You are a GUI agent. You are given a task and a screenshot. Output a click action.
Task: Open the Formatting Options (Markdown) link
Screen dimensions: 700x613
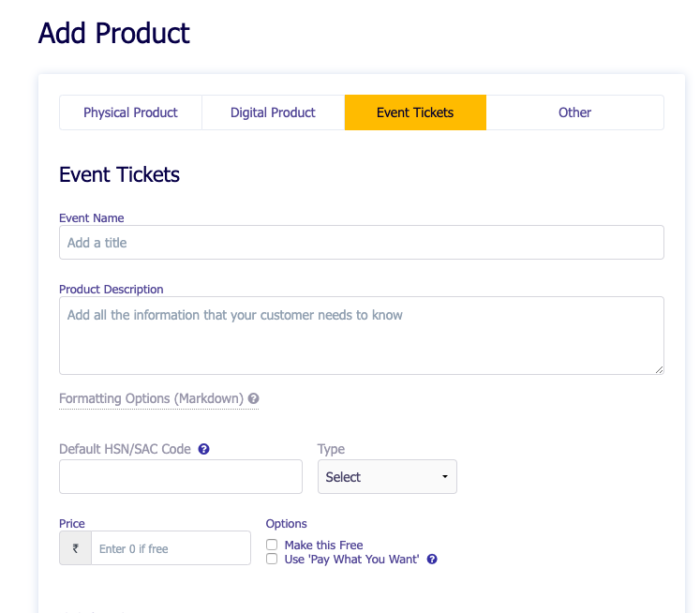click(151, 399)
